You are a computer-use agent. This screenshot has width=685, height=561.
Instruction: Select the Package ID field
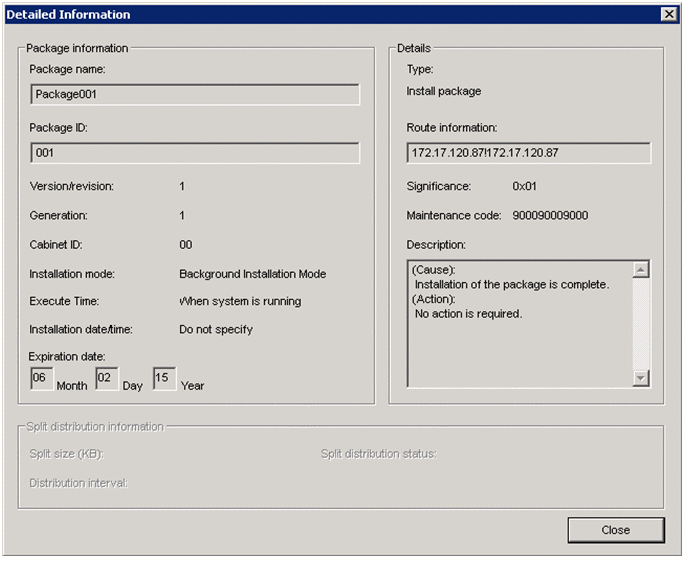coord(195,153)
